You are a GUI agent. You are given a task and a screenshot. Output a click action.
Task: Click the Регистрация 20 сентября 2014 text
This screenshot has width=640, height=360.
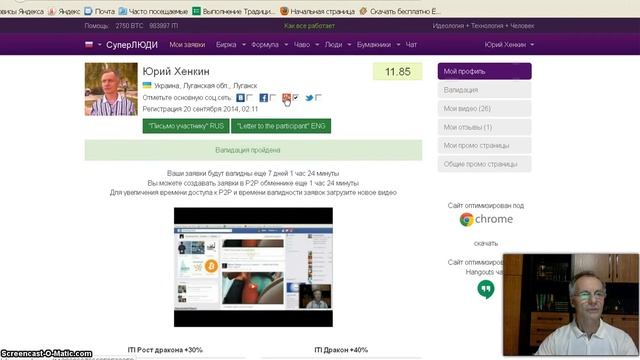click(x=200, y=109)
